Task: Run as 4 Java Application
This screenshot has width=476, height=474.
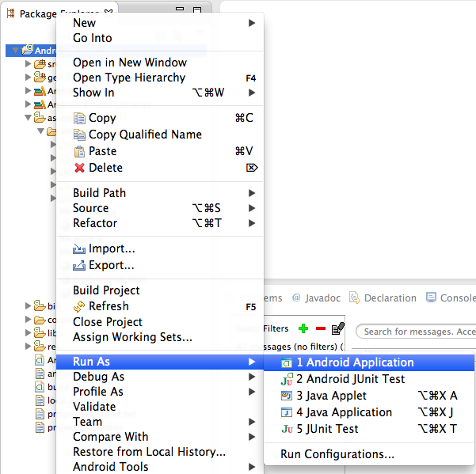Action: coord(369,412)
